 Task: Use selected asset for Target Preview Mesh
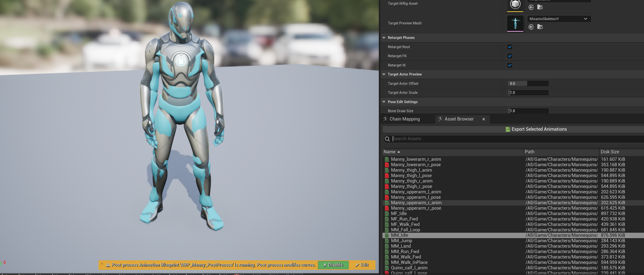531,27
